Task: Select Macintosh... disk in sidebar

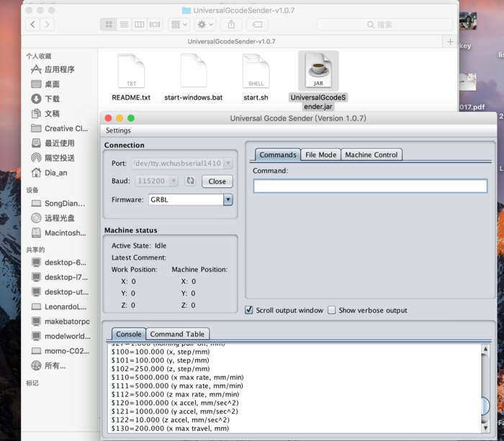Action: tap(60, 233)
